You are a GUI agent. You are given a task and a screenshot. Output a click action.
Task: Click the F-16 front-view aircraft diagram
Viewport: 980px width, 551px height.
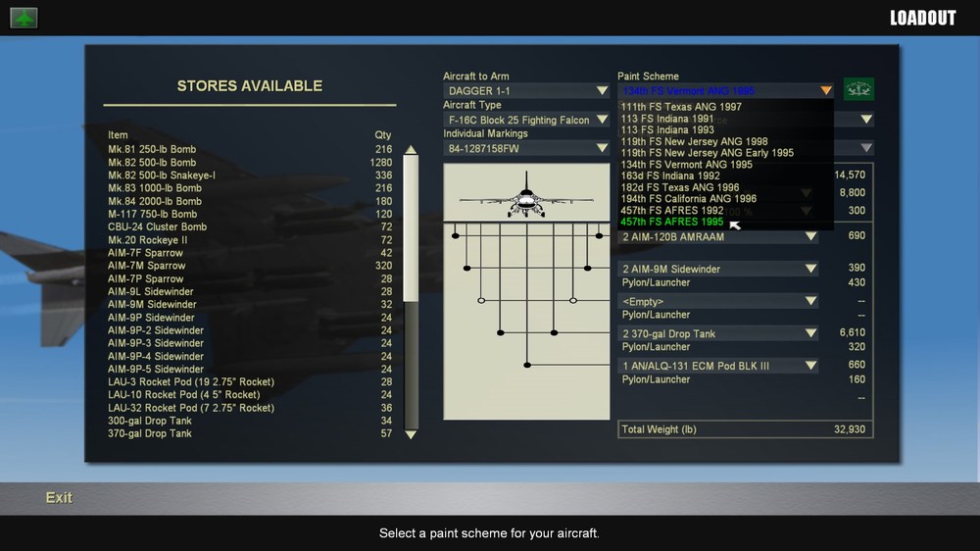(x=526, y=196)
